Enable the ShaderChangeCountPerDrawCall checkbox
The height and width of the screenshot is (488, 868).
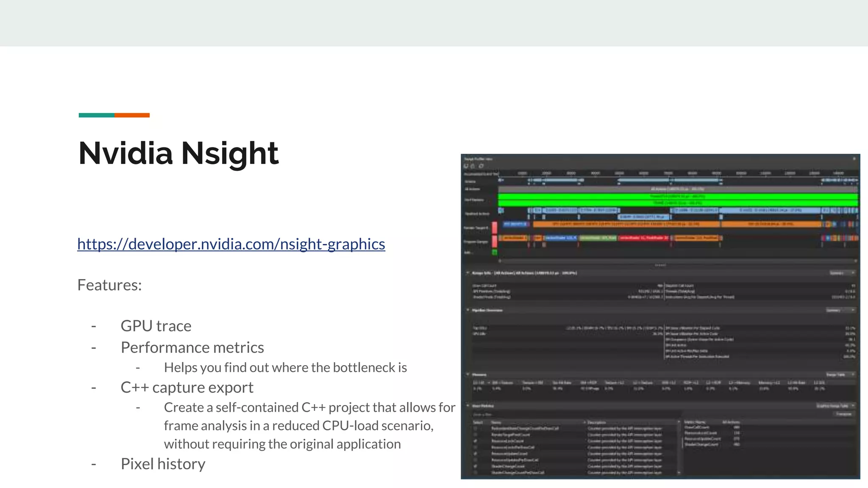point(476,473)
